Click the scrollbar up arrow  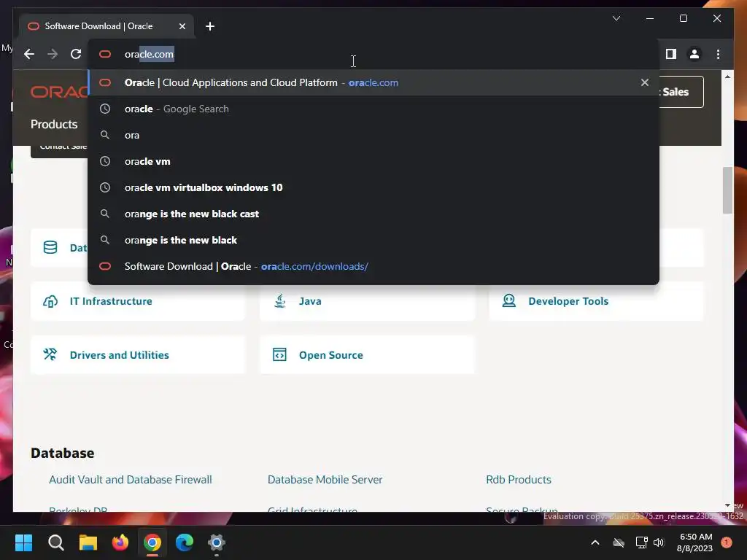coord(727,76)
